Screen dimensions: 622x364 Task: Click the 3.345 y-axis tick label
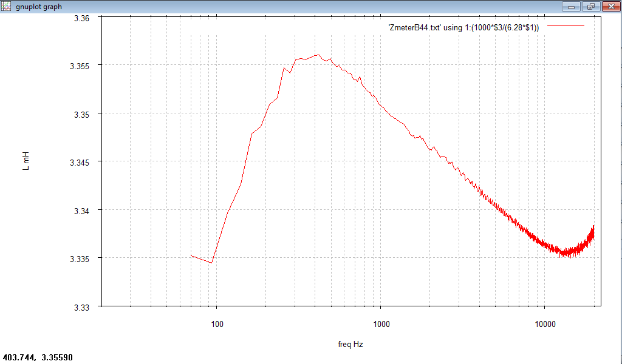pyautogui.click(x=80, y=163)
